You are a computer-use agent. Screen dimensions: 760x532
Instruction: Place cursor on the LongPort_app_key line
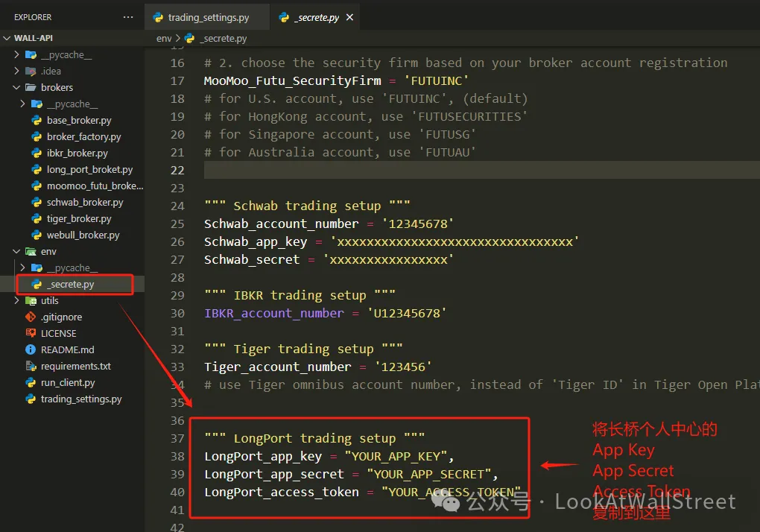tap(328, 456)
